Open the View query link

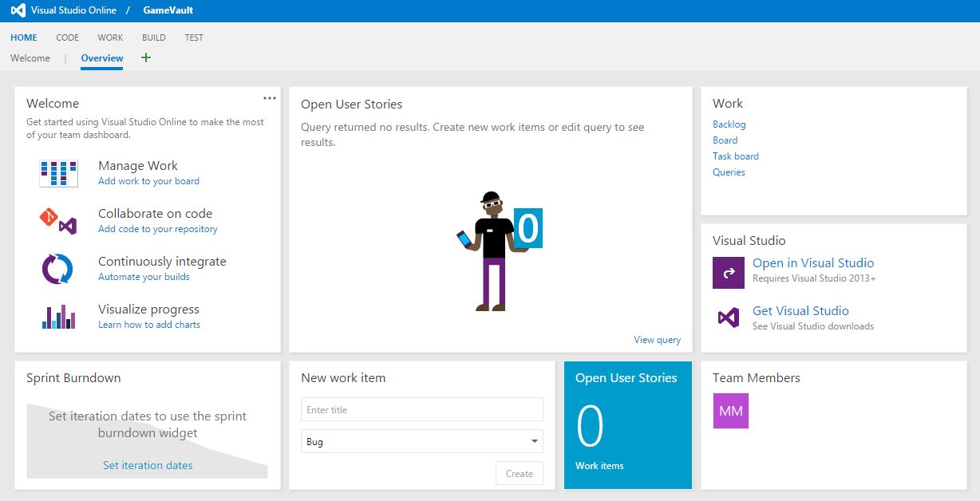pos(657,340)
